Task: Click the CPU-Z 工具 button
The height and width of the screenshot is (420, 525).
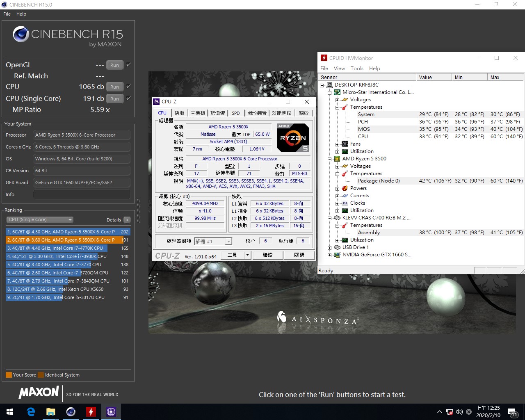Action: [x=233, y=255]
